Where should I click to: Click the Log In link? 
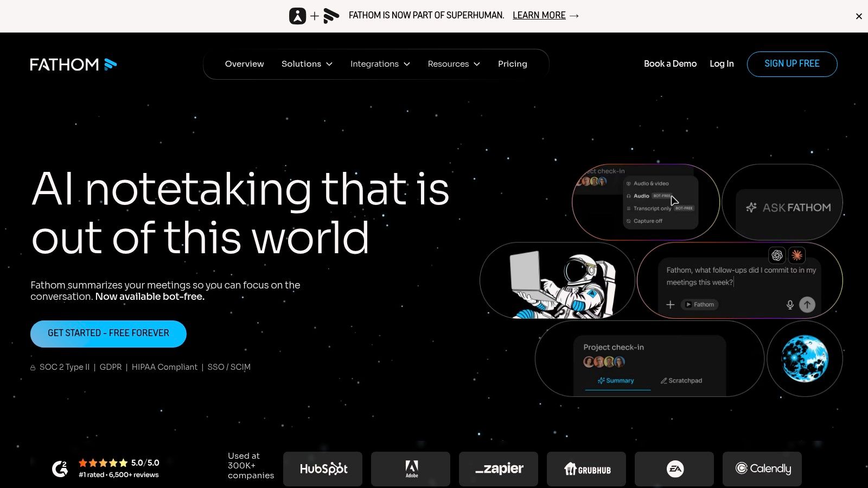pos(722,64)
